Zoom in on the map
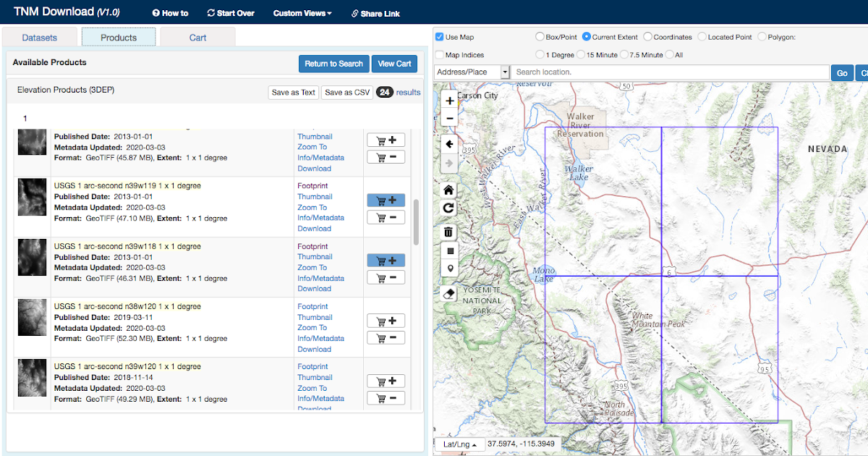The width and height of the screenshot is (868, 456). pyautogui.click(x=449, y=101)
